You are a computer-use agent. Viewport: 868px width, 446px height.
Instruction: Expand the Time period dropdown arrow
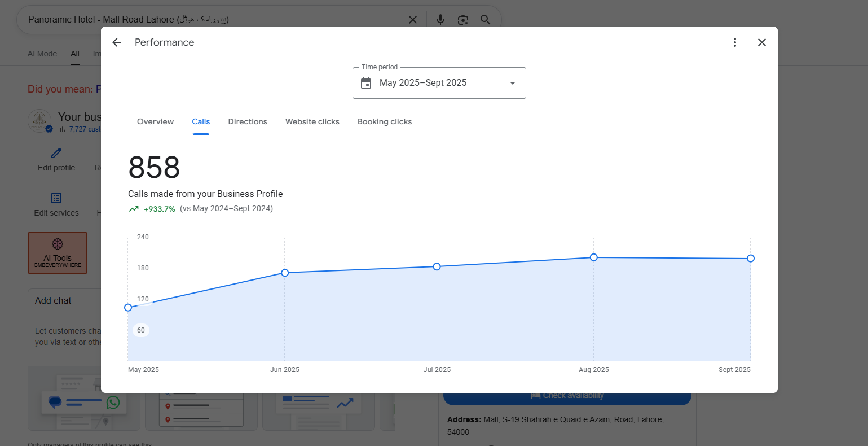tap(512, 83)
